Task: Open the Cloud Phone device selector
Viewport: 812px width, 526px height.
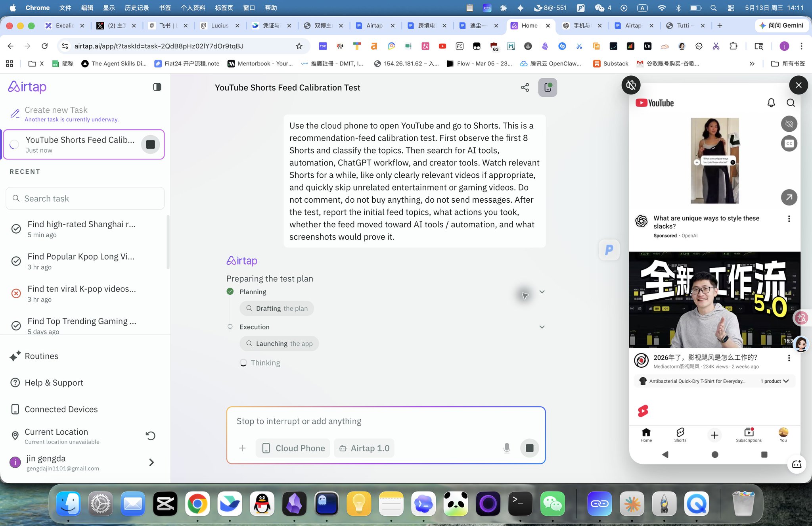Action: tap(293, 448)
